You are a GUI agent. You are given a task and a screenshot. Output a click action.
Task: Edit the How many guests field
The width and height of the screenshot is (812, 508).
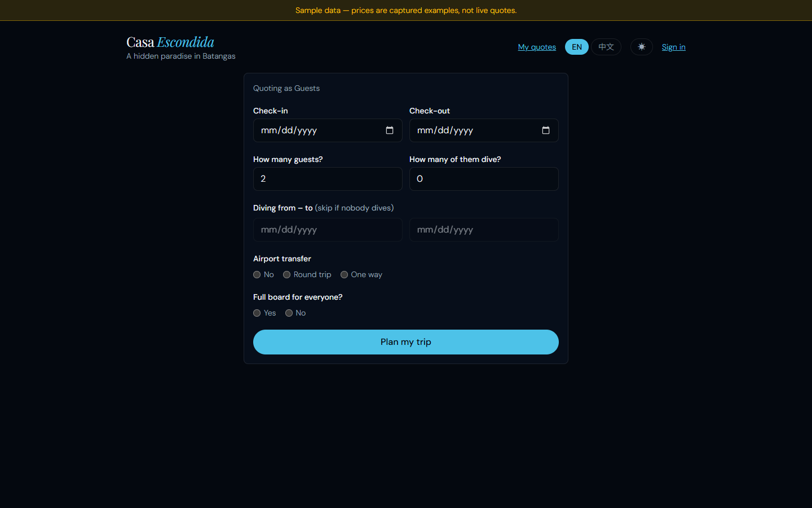[x=328, y=179]
